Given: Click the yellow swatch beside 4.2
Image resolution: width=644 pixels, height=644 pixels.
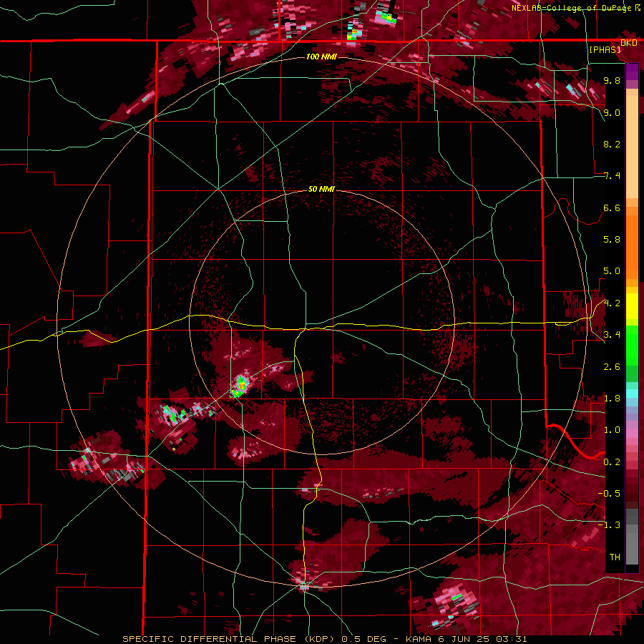Looking at the screenshot, I should 632,306.
